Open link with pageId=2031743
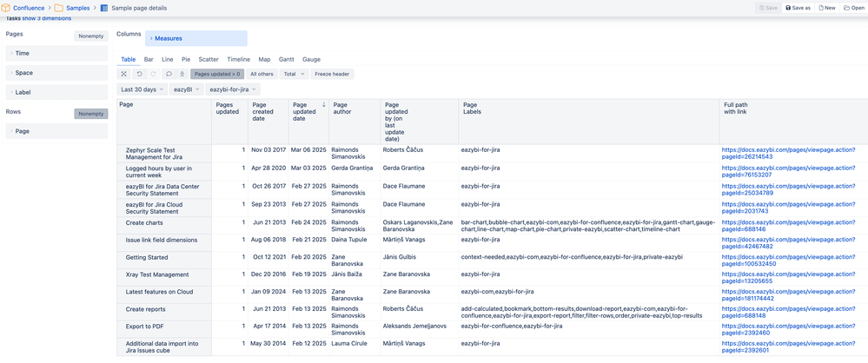Viewport: 868px width, 363px height. pos(788,208)
